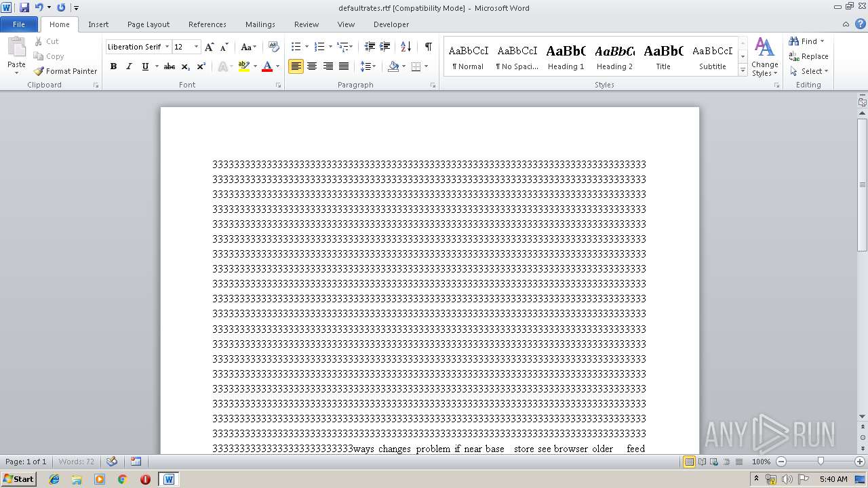
Task: Apply the Title style
Action: point(663,57)
